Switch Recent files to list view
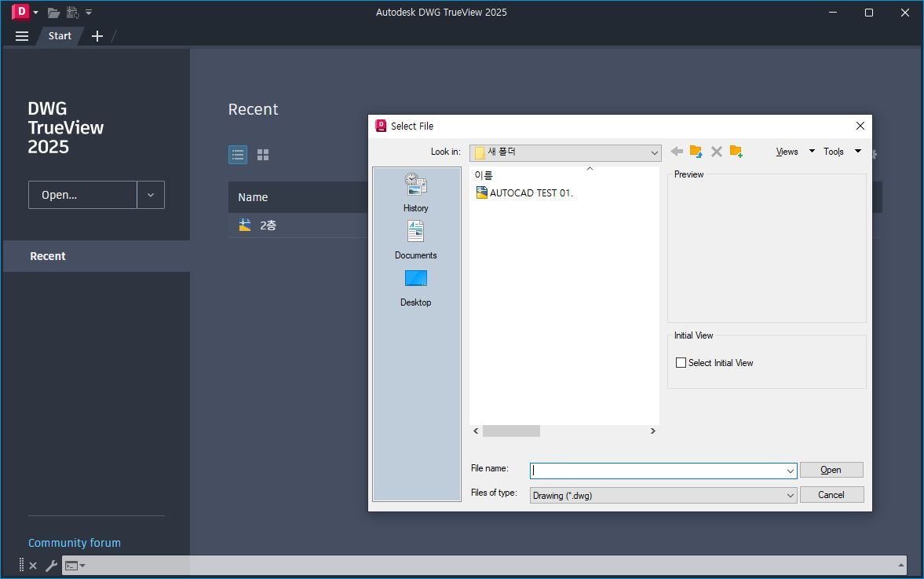 click(238, 155)
